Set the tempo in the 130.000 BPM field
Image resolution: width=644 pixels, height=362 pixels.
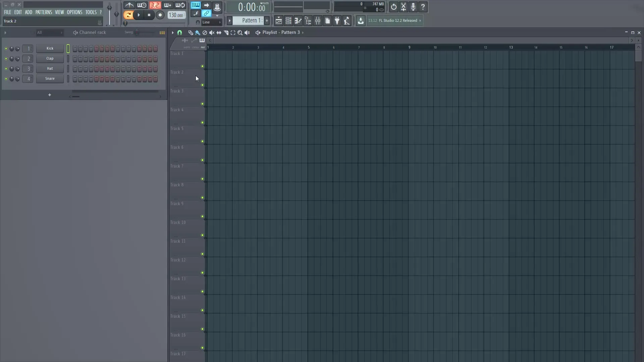(176, 15)
